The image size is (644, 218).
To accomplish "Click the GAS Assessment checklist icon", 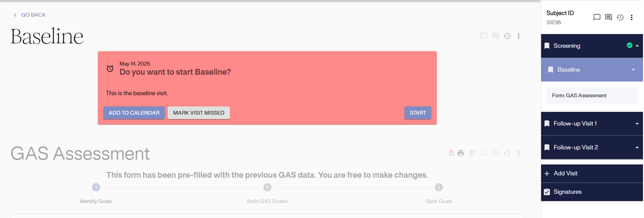I will pos(472,153).
